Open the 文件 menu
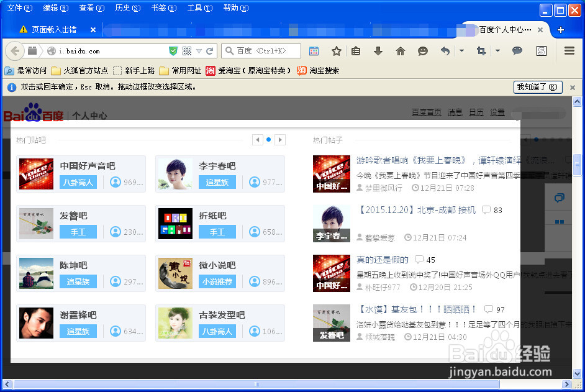The image size is (585, 392). [20, 8]
